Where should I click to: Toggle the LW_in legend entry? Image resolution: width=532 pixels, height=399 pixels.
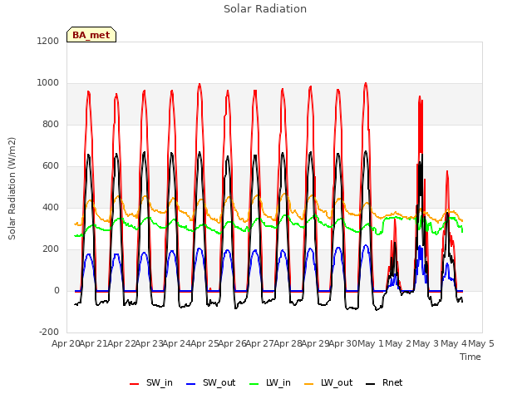tap(270, 382)
